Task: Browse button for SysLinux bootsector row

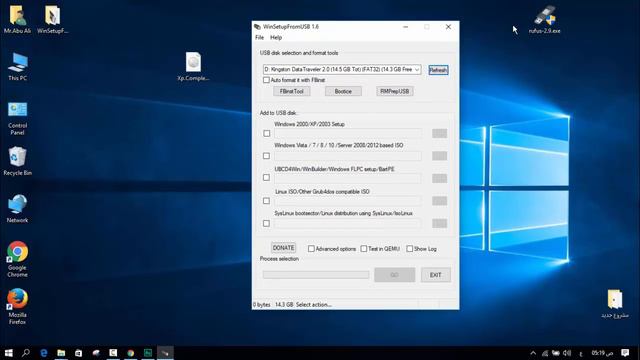Action: pos(440,223)
